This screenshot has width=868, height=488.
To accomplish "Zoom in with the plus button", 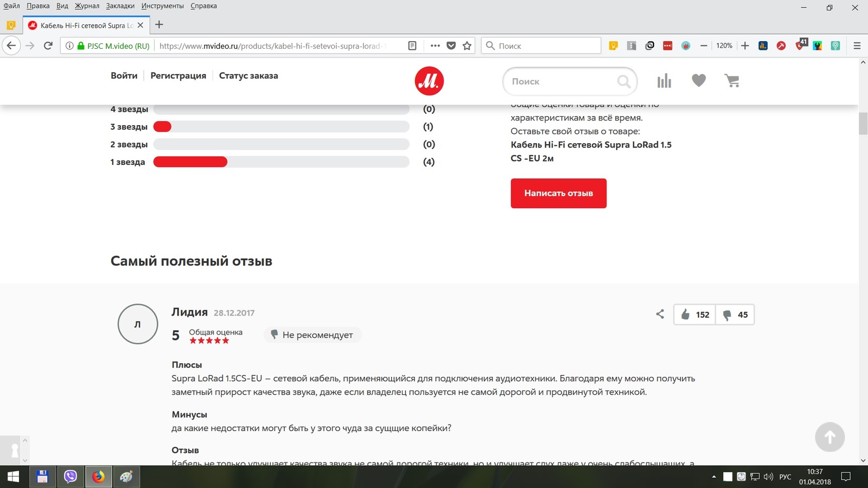I will point(745,46).
